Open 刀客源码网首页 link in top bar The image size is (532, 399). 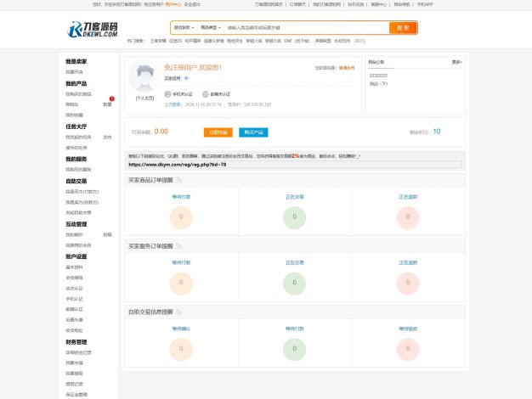[269, 4]
